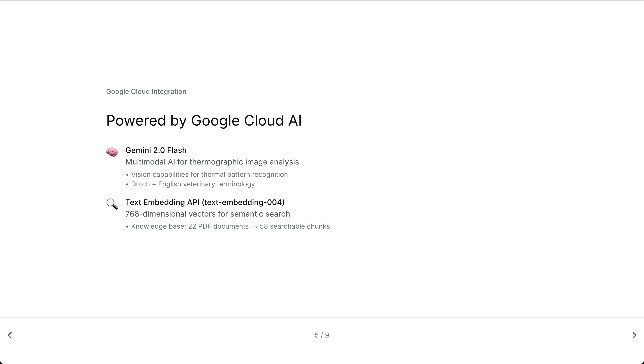Click the 5 / 9 slide counter
The image size is (644, 364).
click(322, 335)
